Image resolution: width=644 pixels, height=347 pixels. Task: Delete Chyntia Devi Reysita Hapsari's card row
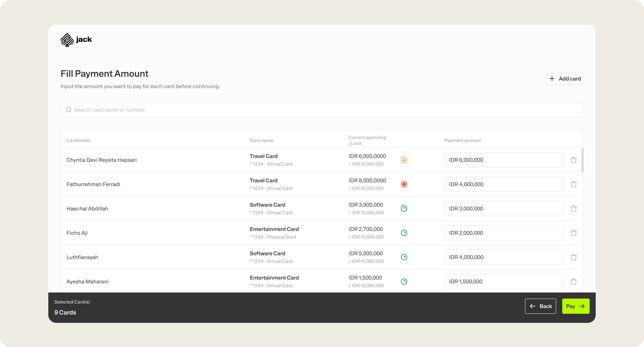coord(574,160)
